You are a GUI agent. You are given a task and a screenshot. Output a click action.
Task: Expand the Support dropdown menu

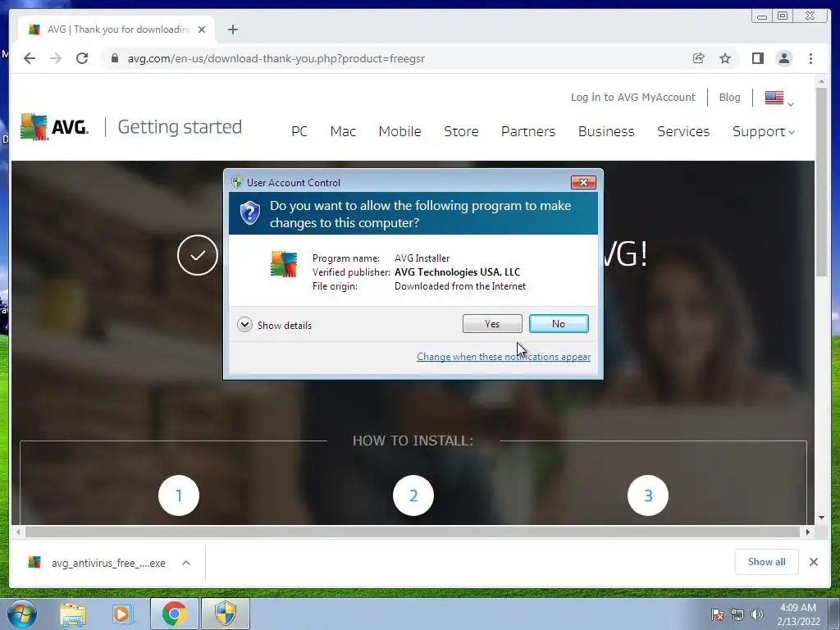click(x=764, y=132)
